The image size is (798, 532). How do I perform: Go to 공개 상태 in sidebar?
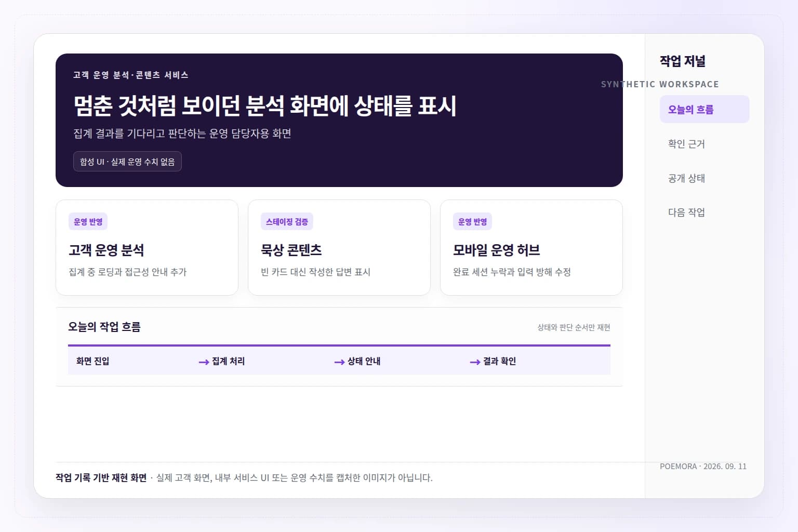(x=704, y=178)
